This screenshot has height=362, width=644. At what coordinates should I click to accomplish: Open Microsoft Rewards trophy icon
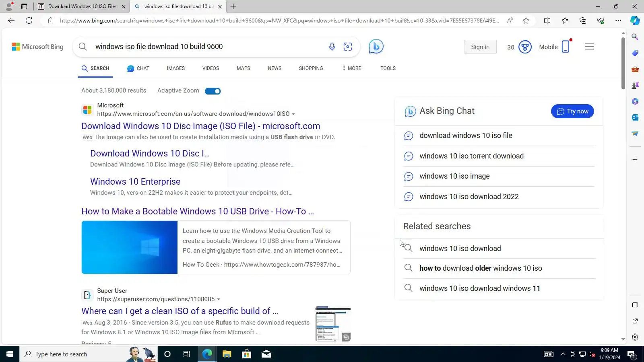pos(525,47)
